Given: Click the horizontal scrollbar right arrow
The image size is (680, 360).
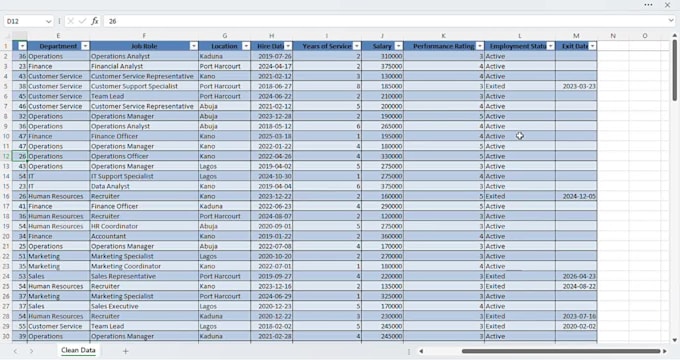Looking at the screenshot, I should pyautogui.click(x=664, y=351).
